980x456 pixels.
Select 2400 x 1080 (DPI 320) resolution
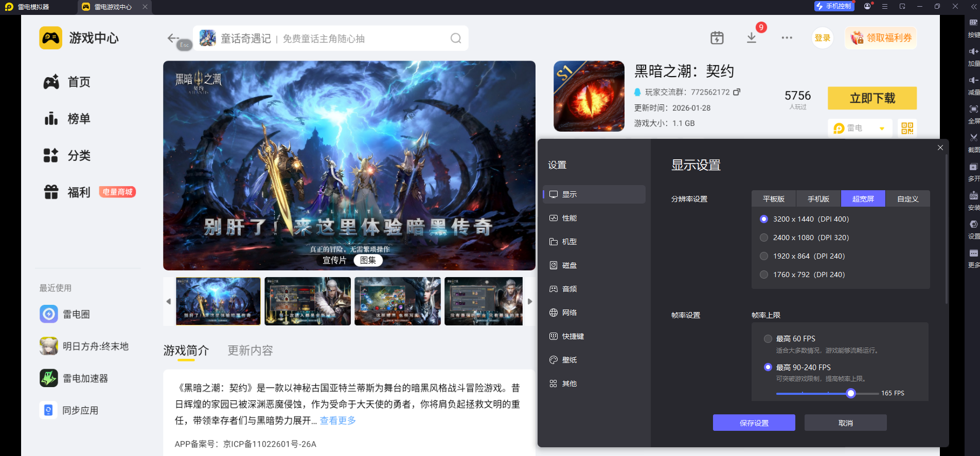[764, 238]
